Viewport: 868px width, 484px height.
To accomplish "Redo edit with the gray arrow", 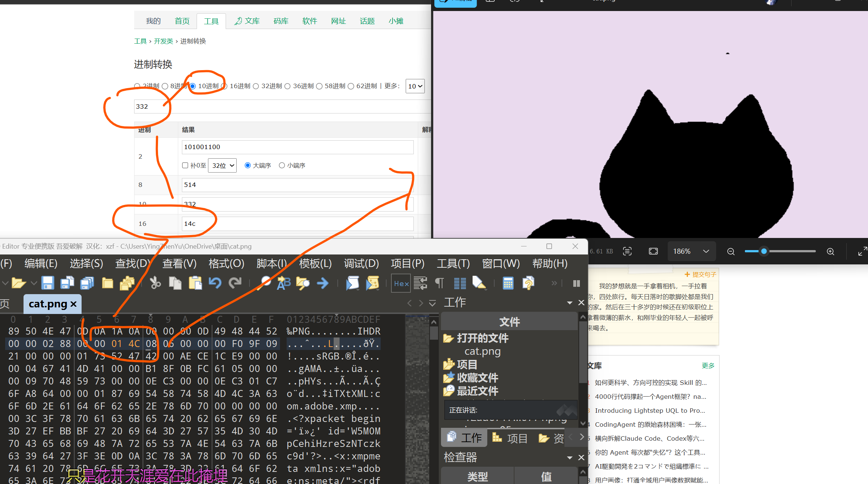I will (x=235, y=283).
